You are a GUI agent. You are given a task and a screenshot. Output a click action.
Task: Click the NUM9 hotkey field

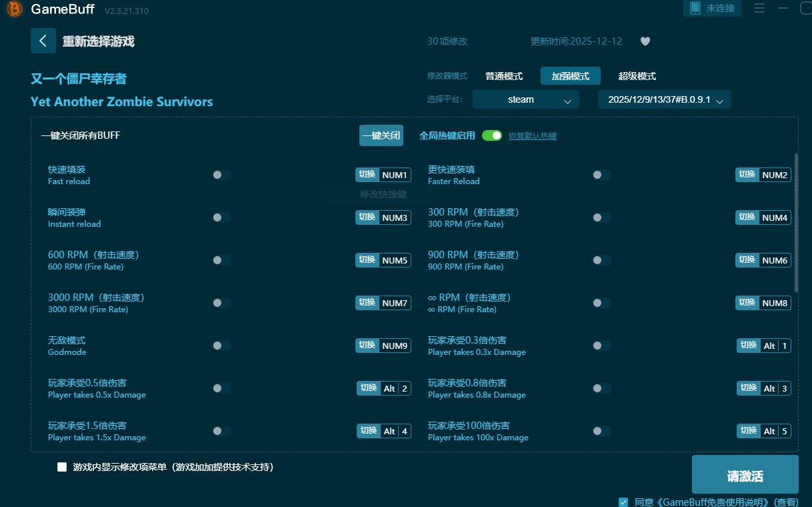[395, 346]
